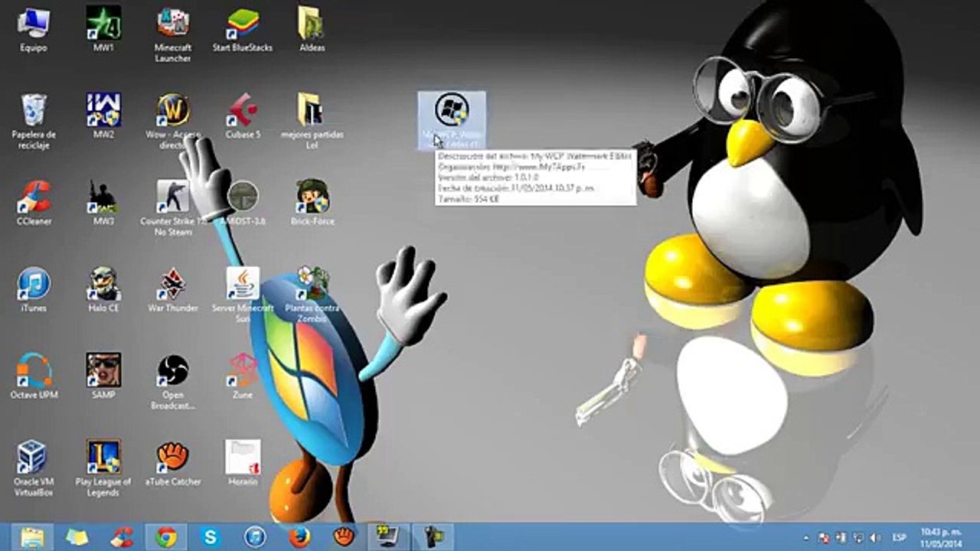
Task: Select the MW2 game shortcut
Action: [x=103, y=116]
